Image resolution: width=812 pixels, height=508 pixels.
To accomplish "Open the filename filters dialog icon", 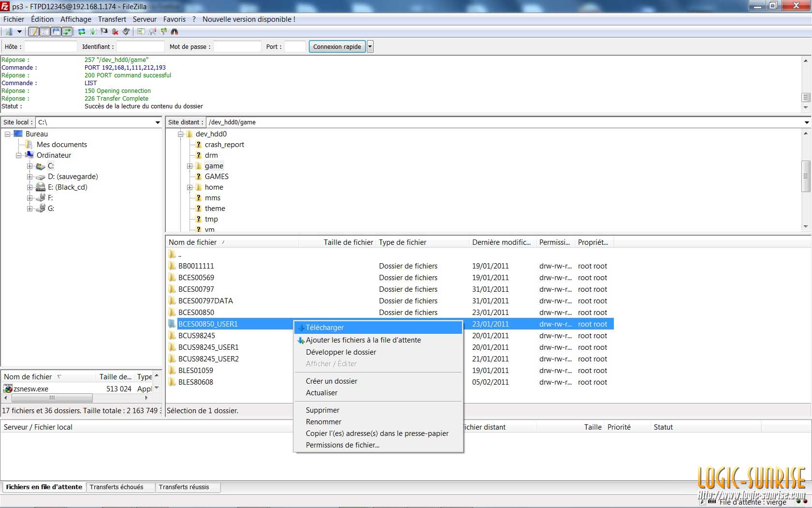I will point(141,32).
